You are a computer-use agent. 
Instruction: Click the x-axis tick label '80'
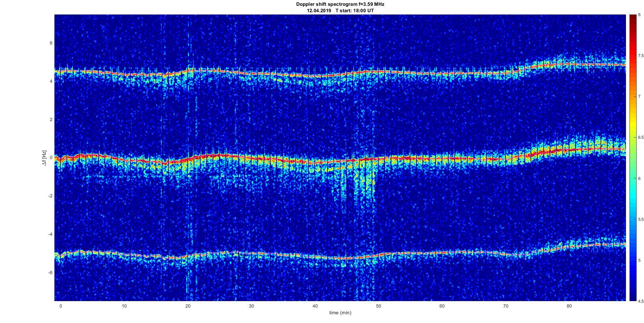click(x=569, y=306)
